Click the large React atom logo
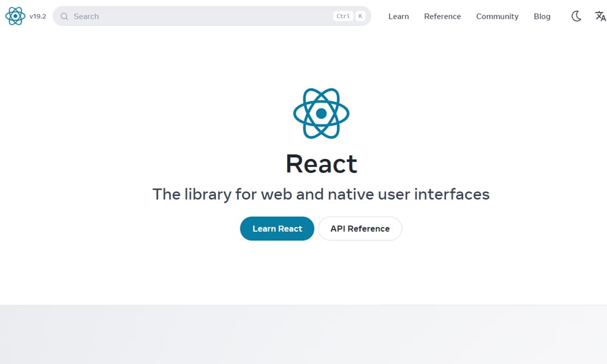Screen dimensions: 607x364 [x=321, y=113]
